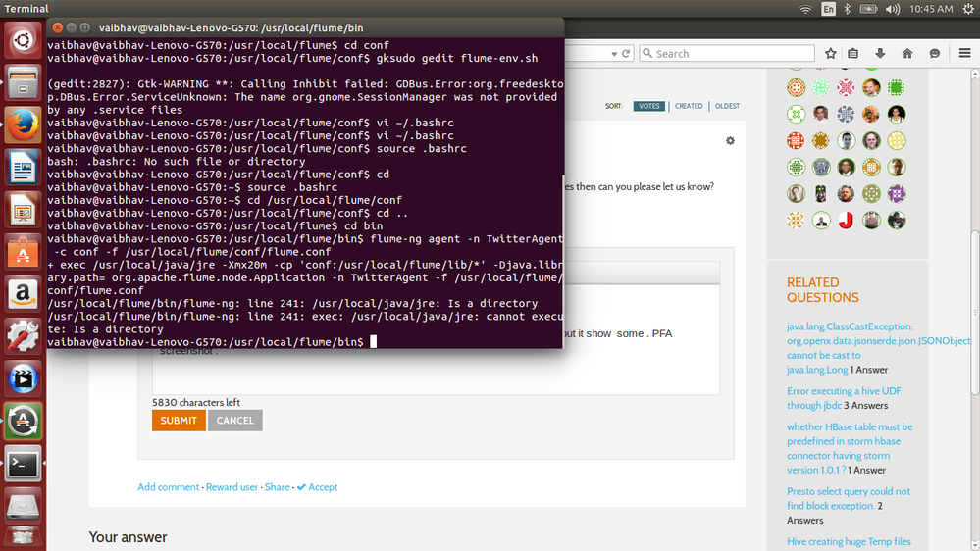Viewport: 980px width, 551px height.
Task: Open Hive creating huge Temp files question
Action: (849, 541)
